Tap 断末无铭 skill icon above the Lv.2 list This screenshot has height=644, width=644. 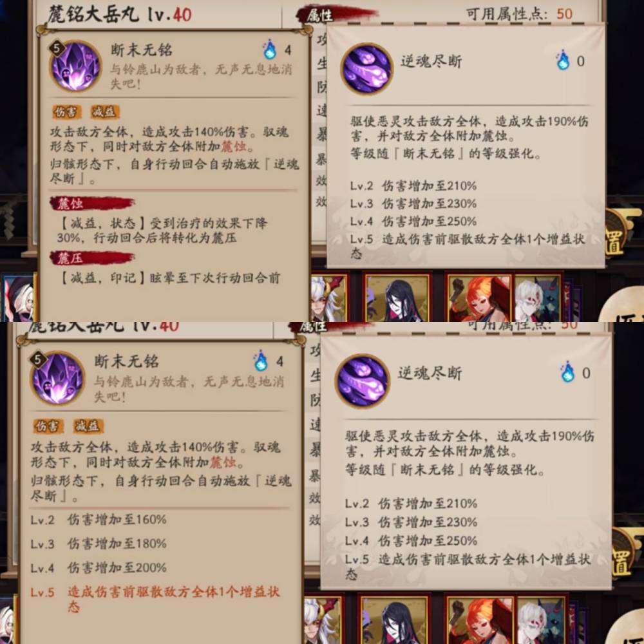click(57, 378)
